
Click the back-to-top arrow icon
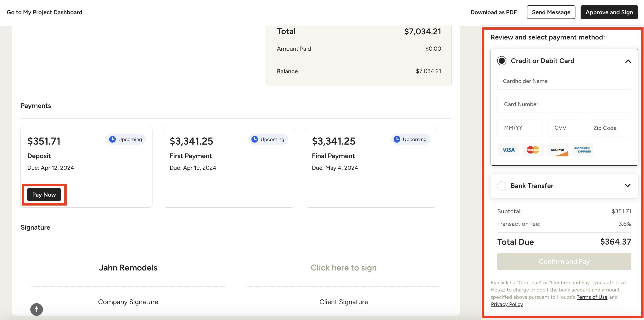coord(36,309)
